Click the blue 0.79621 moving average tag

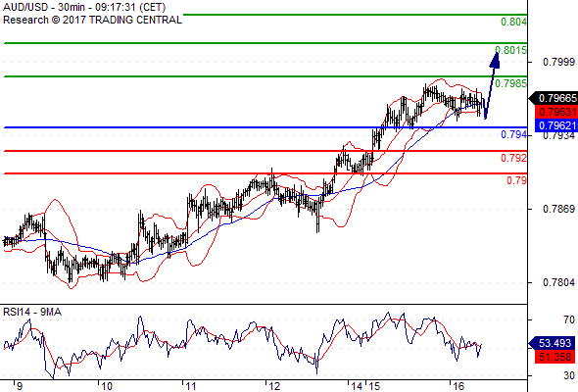tap(555, 125)
